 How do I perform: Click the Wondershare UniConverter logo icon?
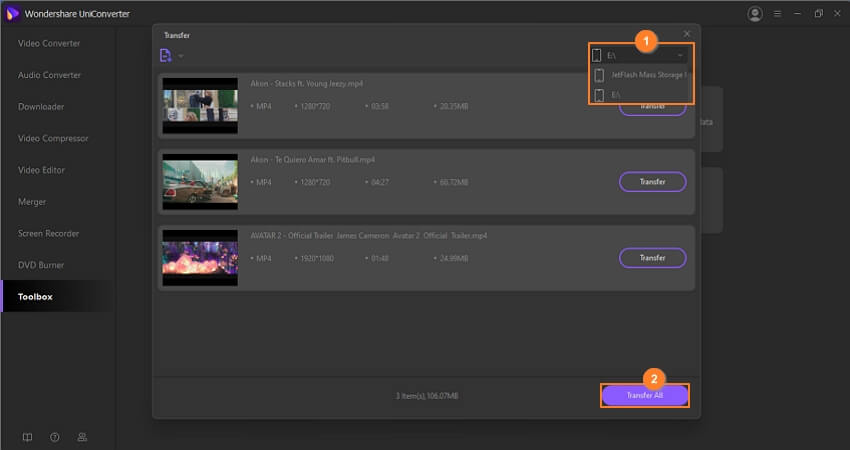coord(12,14)
